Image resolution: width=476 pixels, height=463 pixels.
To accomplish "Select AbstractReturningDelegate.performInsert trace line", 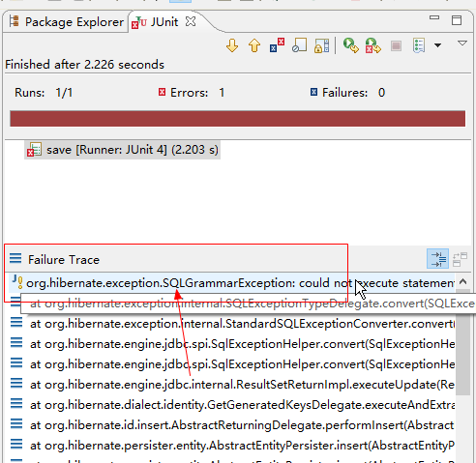I will 233,425.
